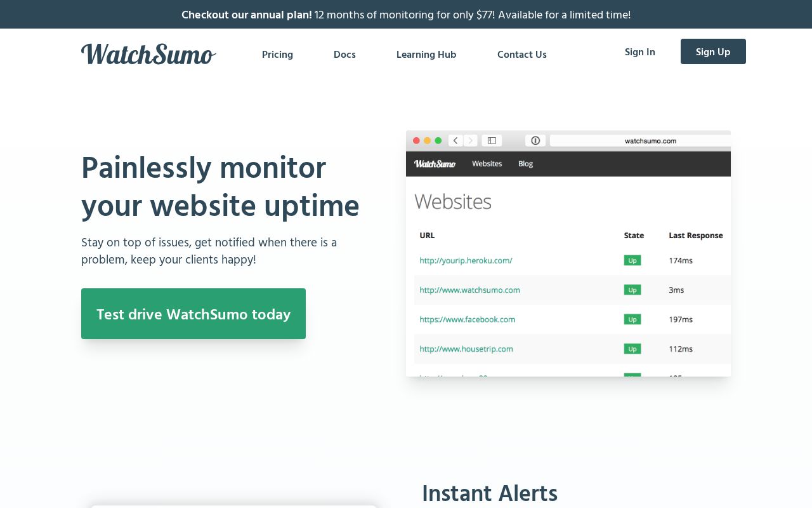812x508 pixels.
Task: Click the facebook.com URL in the monitoring table
Action: [x=468, y=319]
